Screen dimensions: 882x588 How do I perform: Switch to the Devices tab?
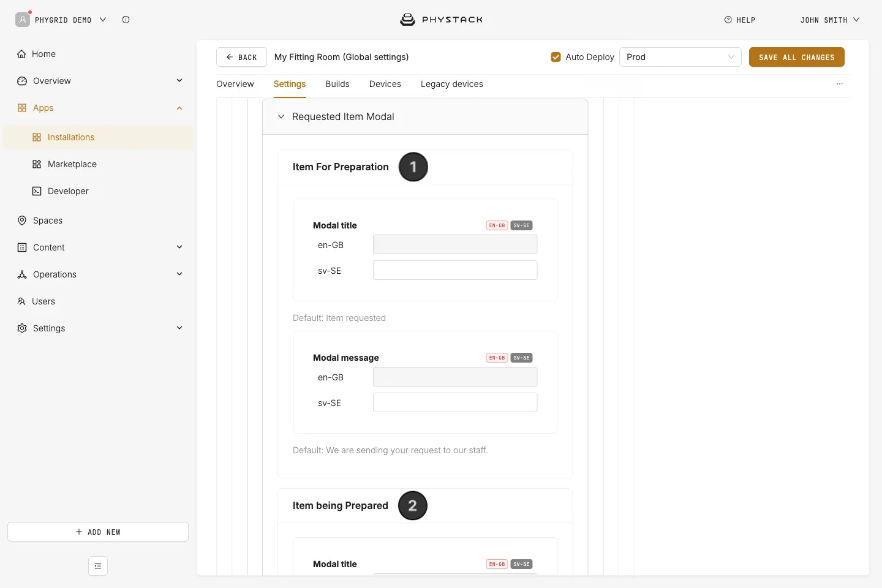coord(385,84)
